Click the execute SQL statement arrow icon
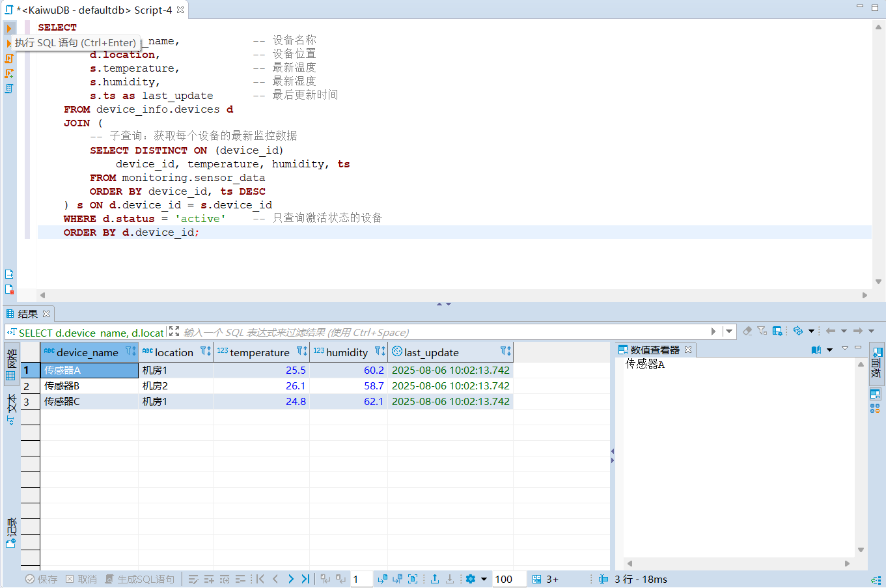The image size is (886, 588). click(9, 29)
